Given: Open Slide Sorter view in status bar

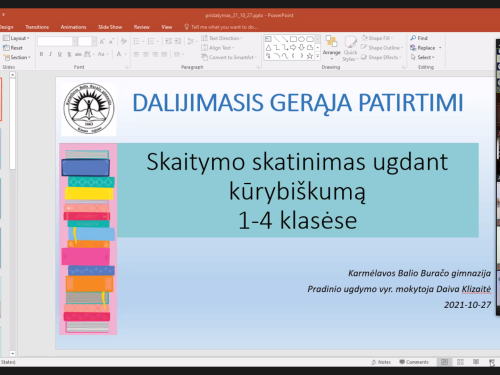Looking at the screenshot, I should pyautogui.click(x=460, y=362).
